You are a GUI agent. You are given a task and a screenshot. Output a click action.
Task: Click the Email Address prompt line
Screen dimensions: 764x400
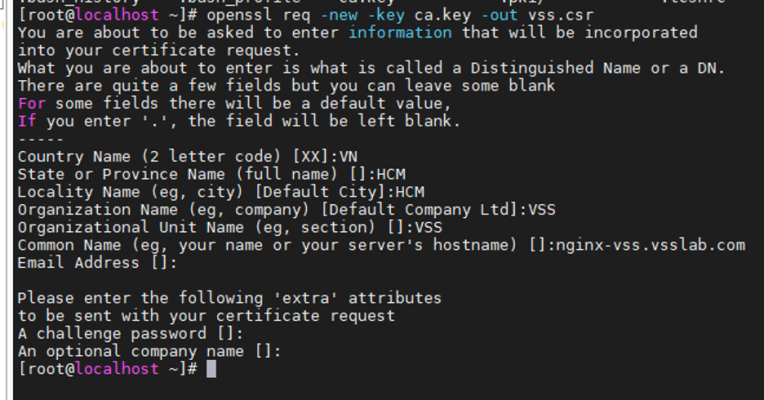tap(97, 263)
